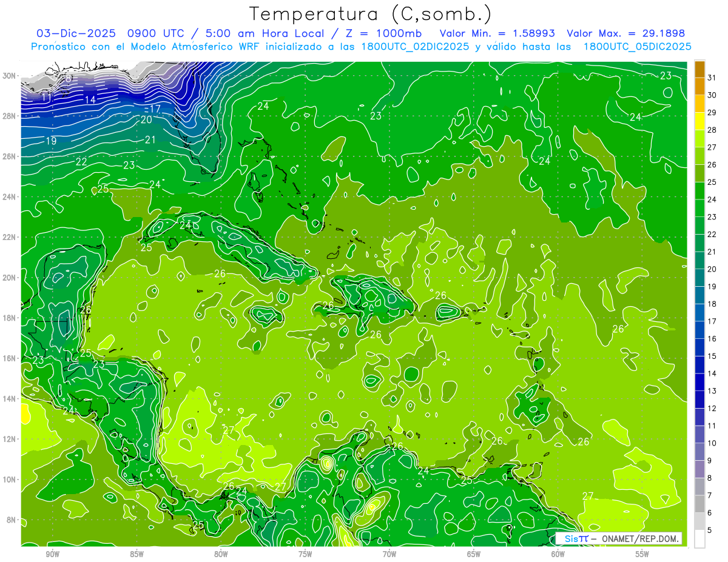Click the gray legend swatch between 6 and 7
728x562 pixels.
(x=699, y=504)
